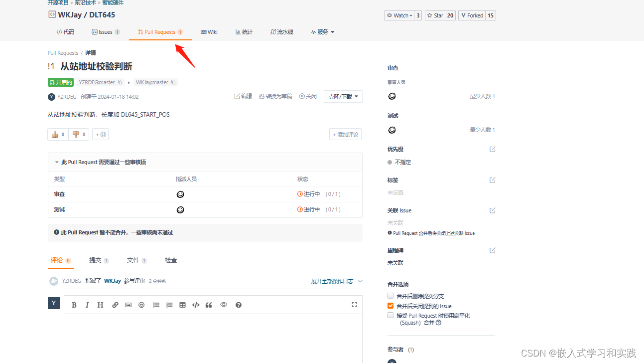644x363 pixels.
Task: Open emoji picker in editor toolbar
Action: click(x=141, y=305)
